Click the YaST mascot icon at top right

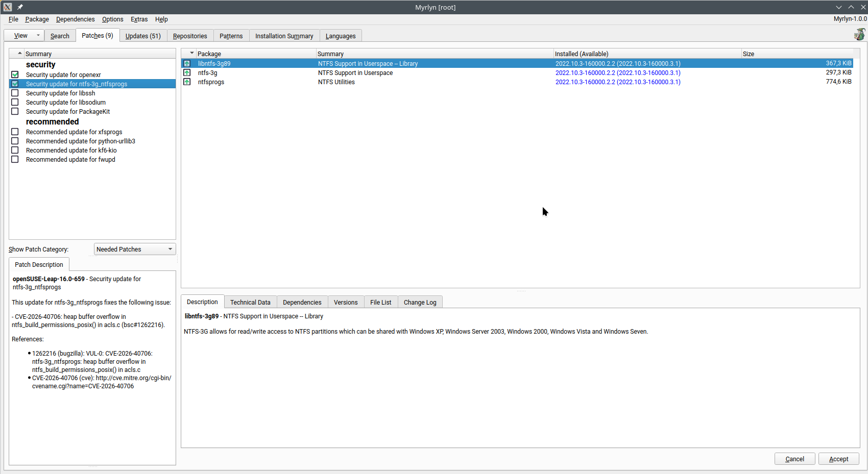tap(859, 35)
